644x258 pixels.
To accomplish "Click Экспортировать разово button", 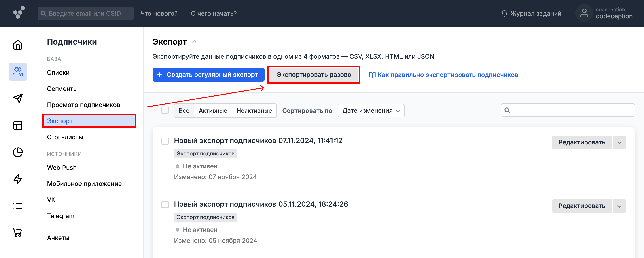I will (x=314, y=75).
